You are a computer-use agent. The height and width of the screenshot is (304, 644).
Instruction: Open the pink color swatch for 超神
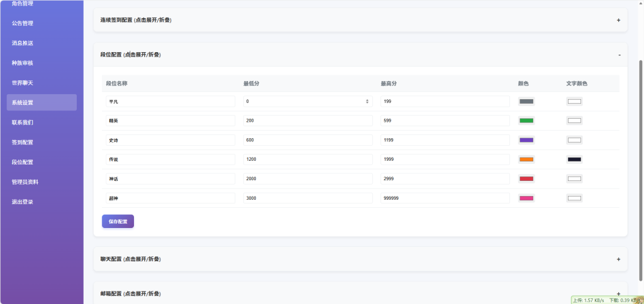click(526, 198)
